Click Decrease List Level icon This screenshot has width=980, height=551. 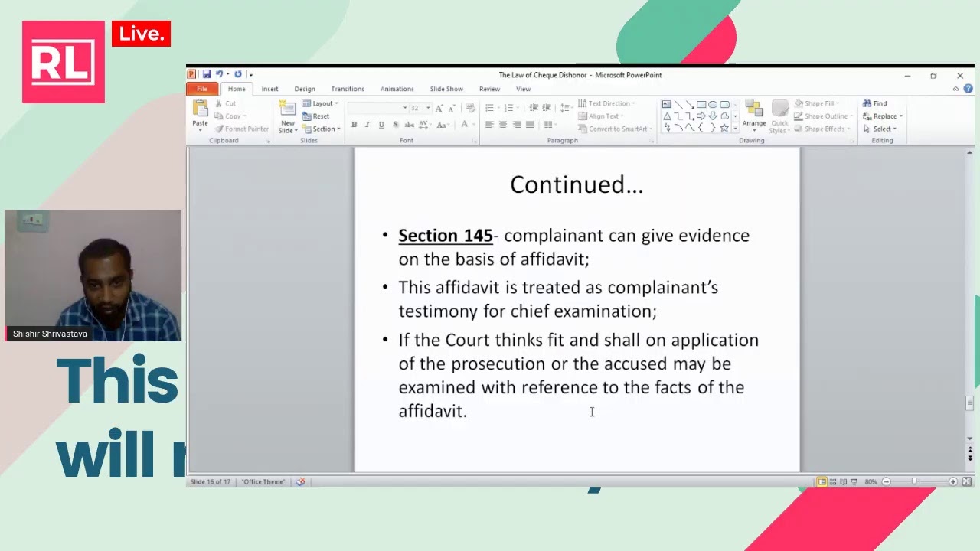[534, 108]
